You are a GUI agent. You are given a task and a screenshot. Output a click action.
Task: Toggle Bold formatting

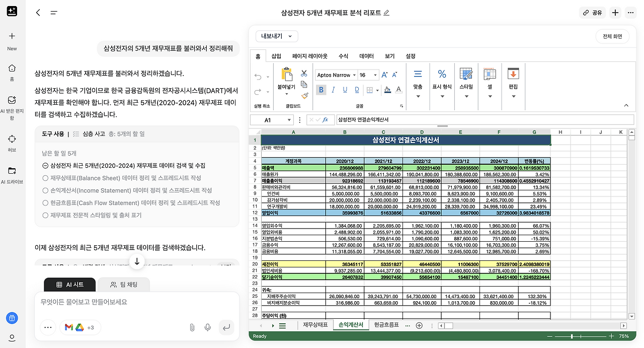point(321,90)
